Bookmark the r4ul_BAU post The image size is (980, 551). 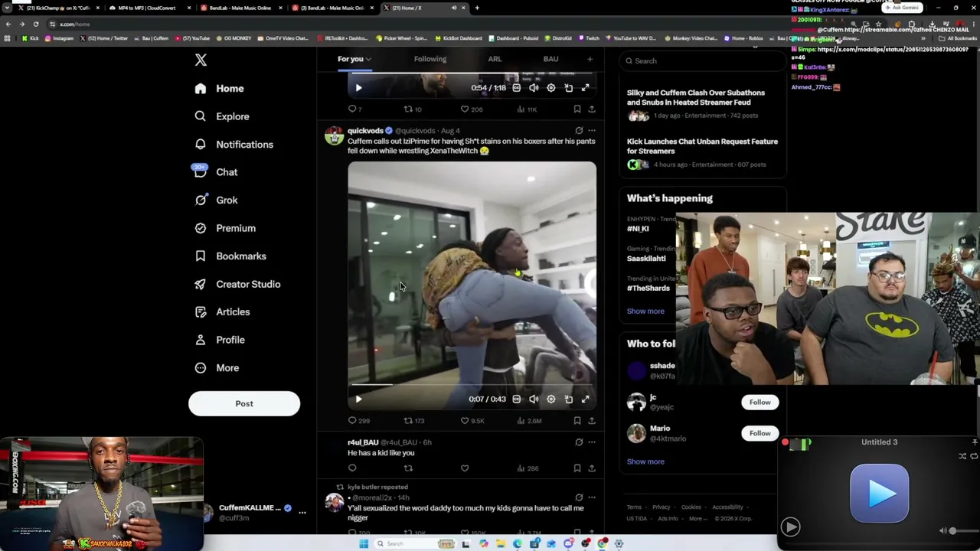577,468
